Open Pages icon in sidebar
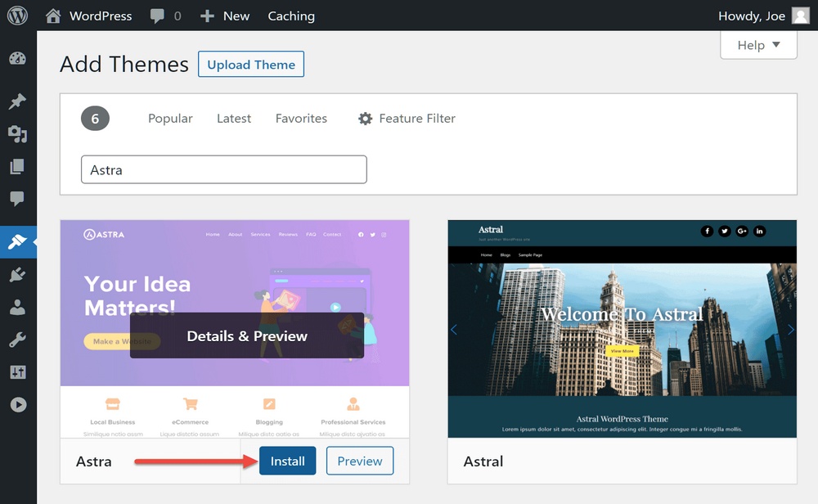818x504 pixels. click(x=17, y=166)
